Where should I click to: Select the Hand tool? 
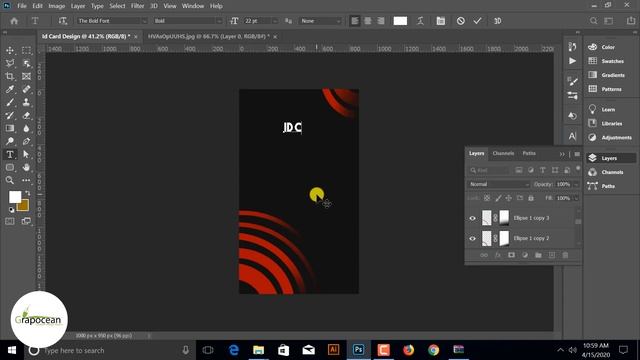(x=26, y=167)
